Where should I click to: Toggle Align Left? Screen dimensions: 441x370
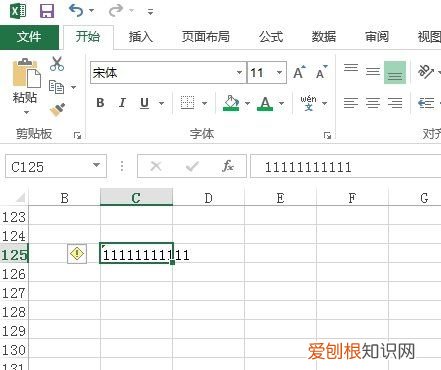coord(351,103)
